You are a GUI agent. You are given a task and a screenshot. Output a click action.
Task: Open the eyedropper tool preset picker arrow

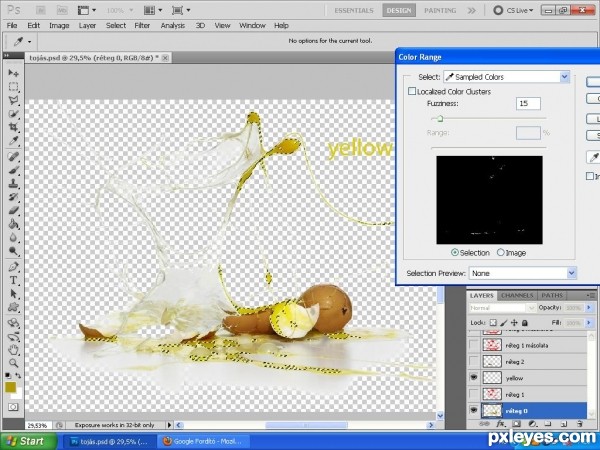coord(29,42)
